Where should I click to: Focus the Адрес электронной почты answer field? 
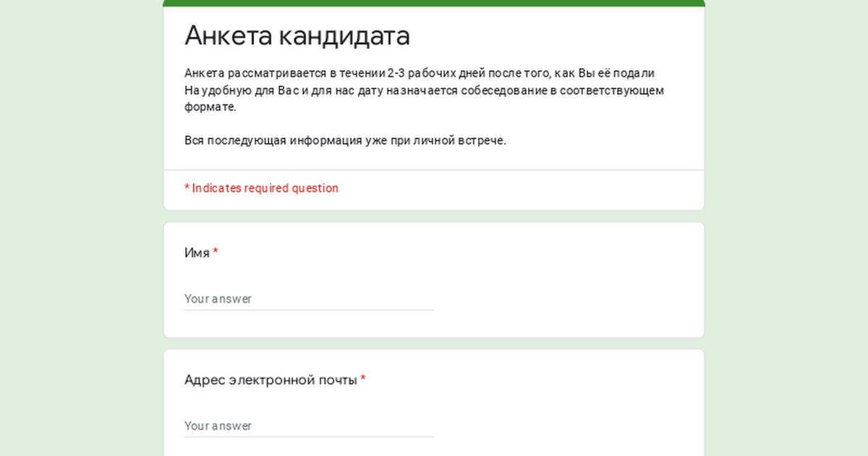click(x=308, y=426)
